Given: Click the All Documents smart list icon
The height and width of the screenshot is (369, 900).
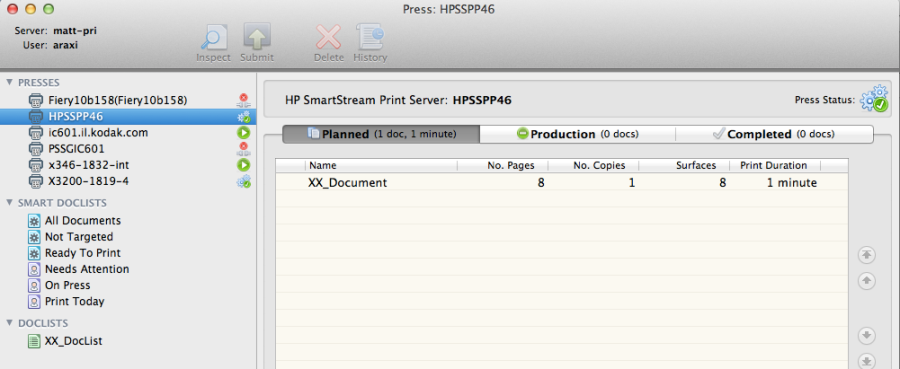Looking at the screenshot, I should (34, 221).
